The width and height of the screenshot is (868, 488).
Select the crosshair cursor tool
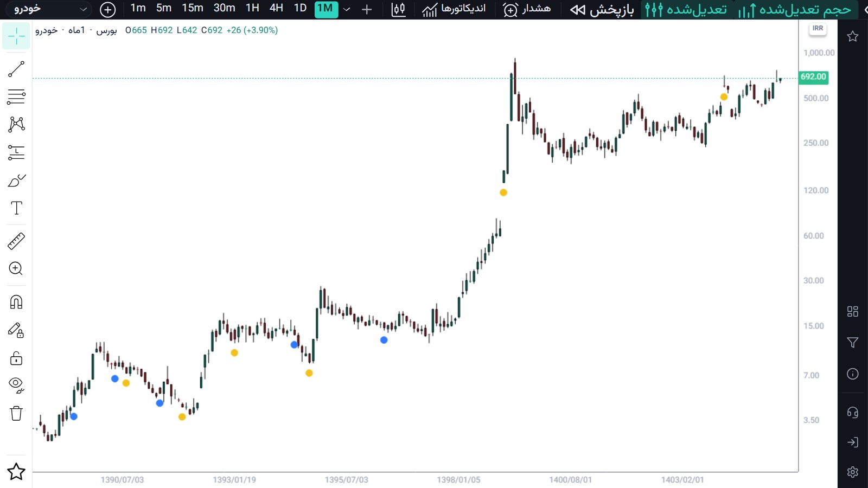16,36
